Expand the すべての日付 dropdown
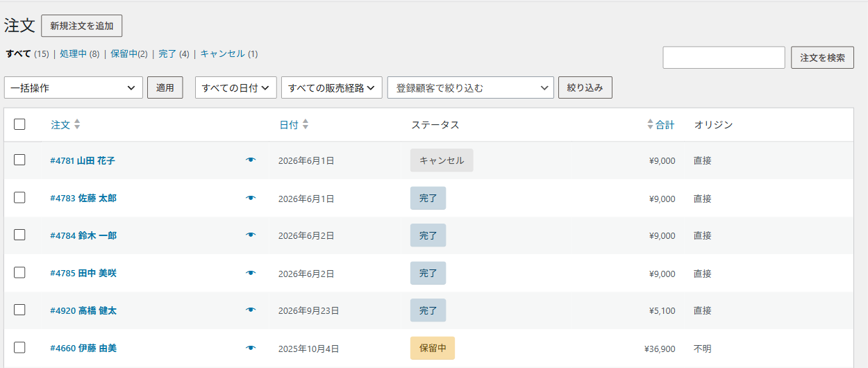 pyautogui.click(x=236, y=87)
